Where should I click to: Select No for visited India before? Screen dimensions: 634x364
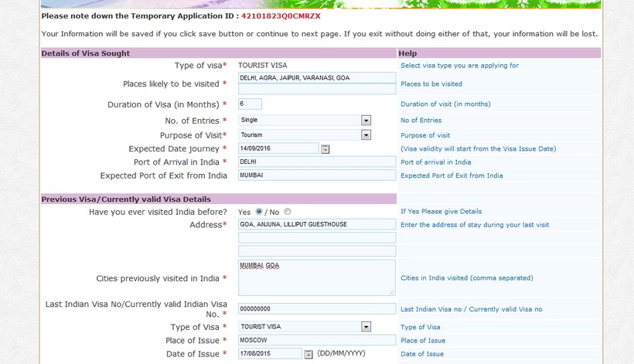[x=288, y=211]
